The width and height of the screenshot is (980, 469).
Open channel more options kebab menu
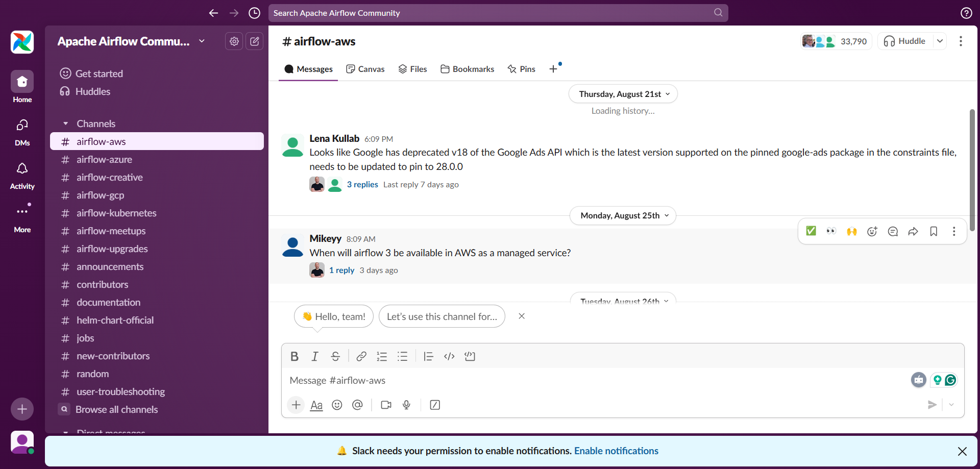pyautogui.click(x=961, y=41)
